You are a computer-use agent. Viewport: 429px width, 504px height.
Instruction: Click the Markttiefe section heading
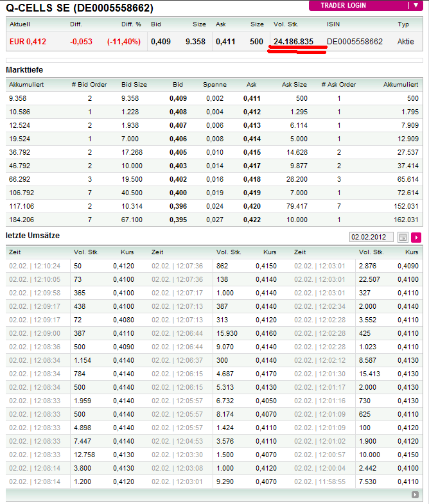coord(24,70)
